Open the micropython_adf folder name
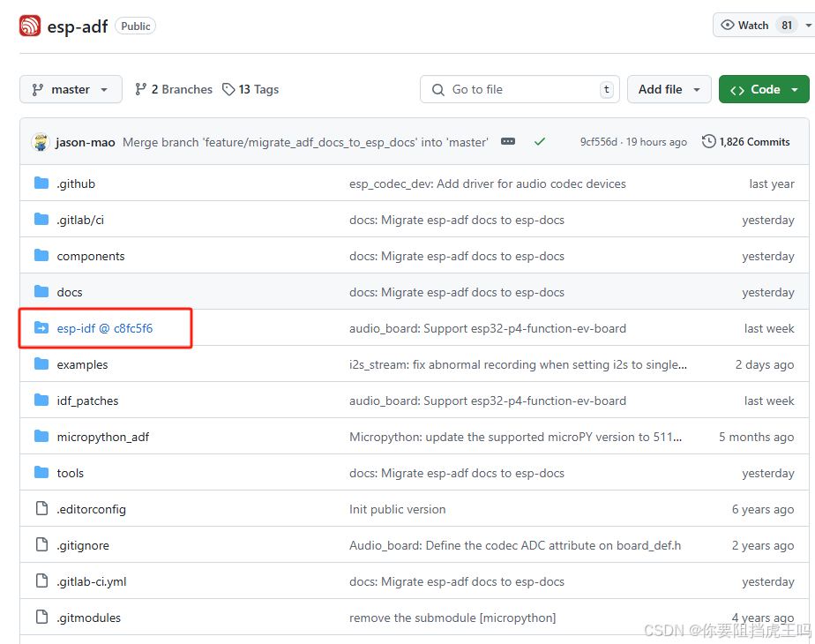This screenshot has width=815, height=644. tap(103, 438)
